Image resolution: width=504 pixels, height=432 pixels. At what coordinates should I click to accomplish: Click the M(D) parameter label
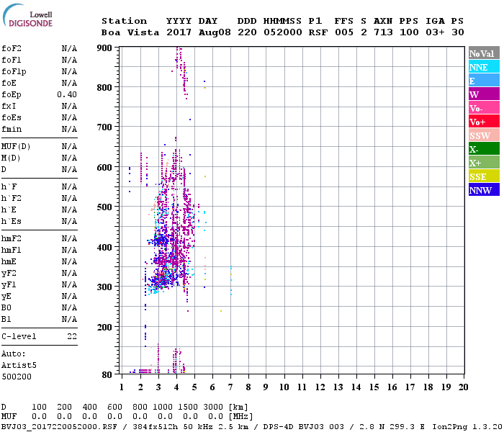(x=11, y=158)
